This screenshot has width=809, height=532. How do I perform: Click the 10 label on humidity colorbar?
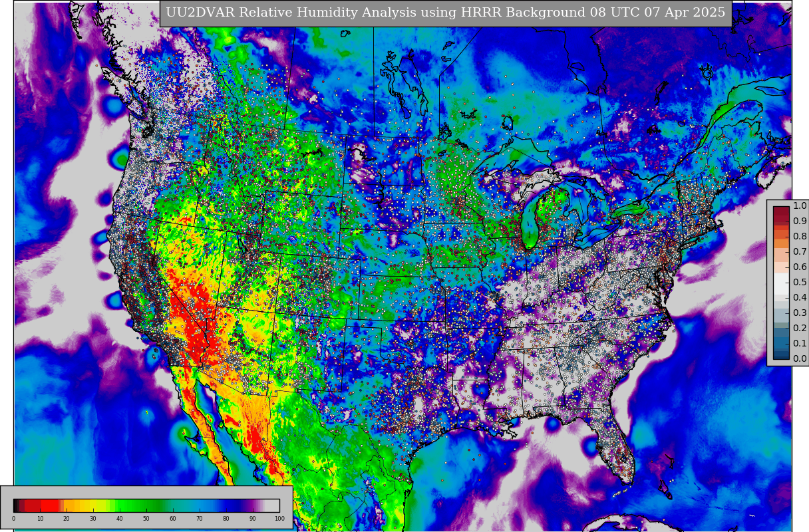pyautogui.click(x=40, y=518)
